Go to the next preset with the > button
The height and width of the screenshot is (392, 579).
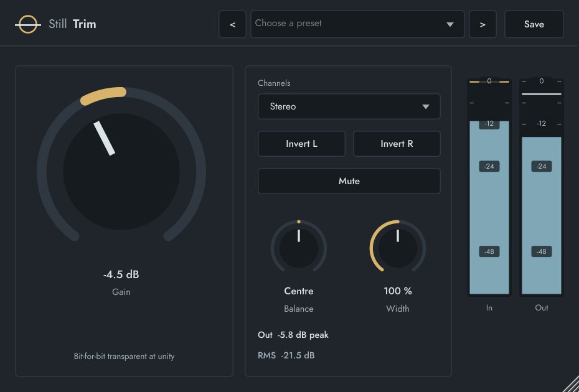(482, 24)
